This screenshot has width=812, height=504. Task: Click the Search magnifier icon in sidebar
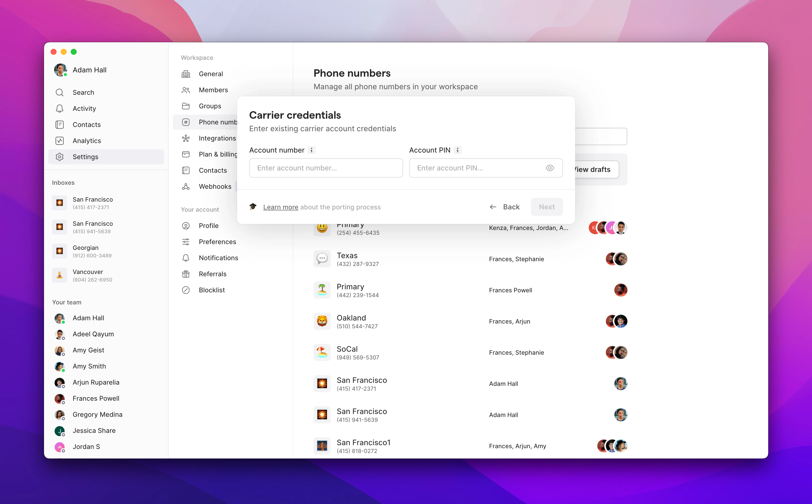(60, 92)
